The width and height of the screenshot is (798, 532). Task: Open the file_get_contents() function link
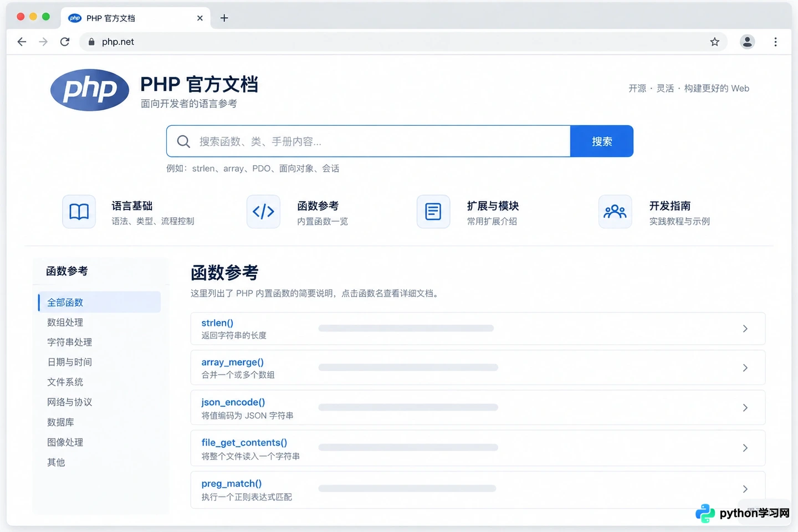pos(244,442)
